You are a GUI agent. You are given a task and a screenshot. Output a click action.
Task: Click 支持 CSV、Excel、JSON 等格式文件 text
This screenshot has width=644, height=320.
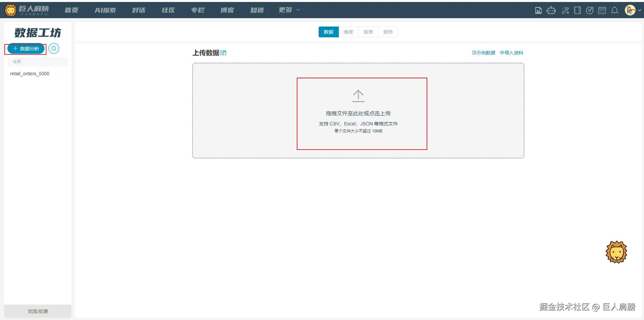point(358,124)
